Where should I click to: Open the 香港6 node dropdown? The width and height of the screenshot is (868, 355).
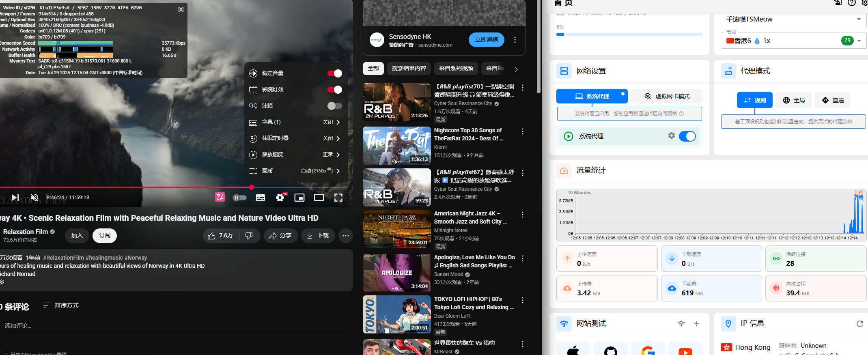[793, 41]
